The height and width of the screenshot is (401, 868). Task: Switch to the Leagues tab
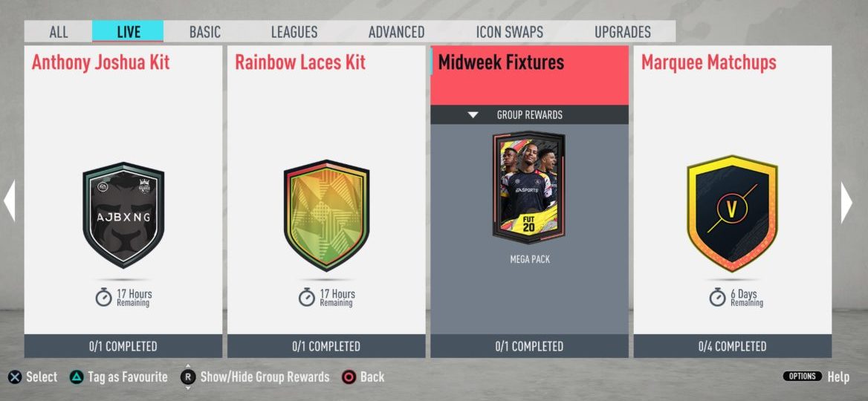click(294, 32)
